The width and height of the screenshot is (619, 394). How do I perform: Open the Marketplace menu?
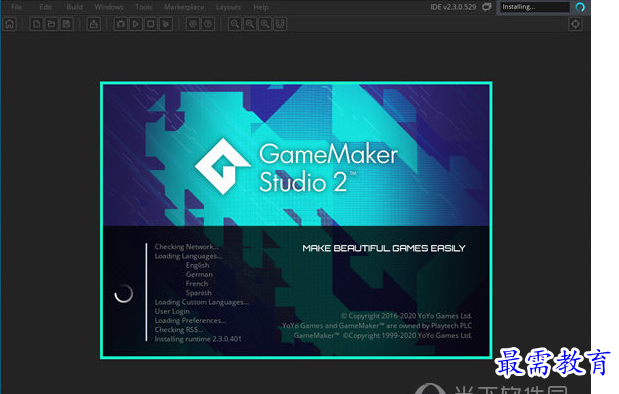184,7
